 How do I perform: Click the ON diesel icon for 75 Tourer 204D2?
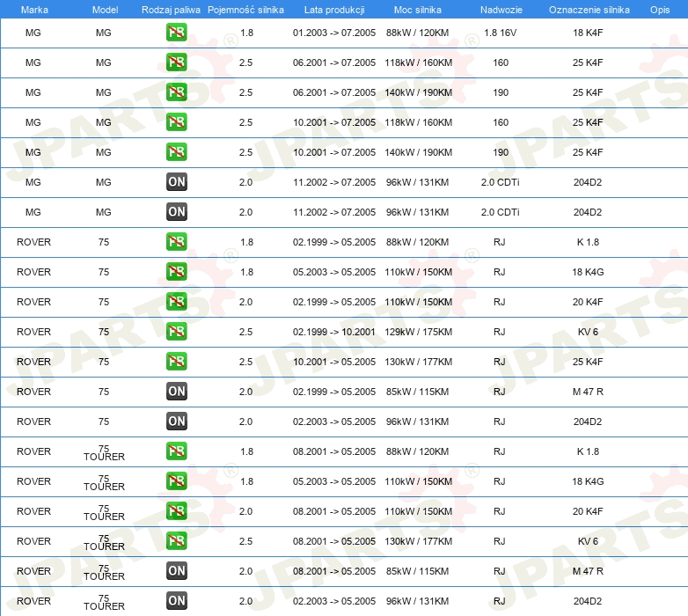click(176, 601)
